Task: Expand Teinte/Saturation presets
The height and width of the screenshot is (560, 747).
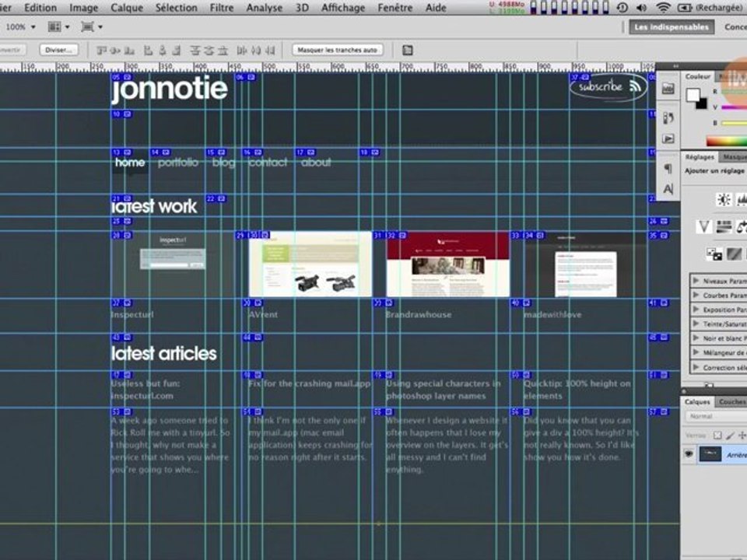Action: (696, 324)
